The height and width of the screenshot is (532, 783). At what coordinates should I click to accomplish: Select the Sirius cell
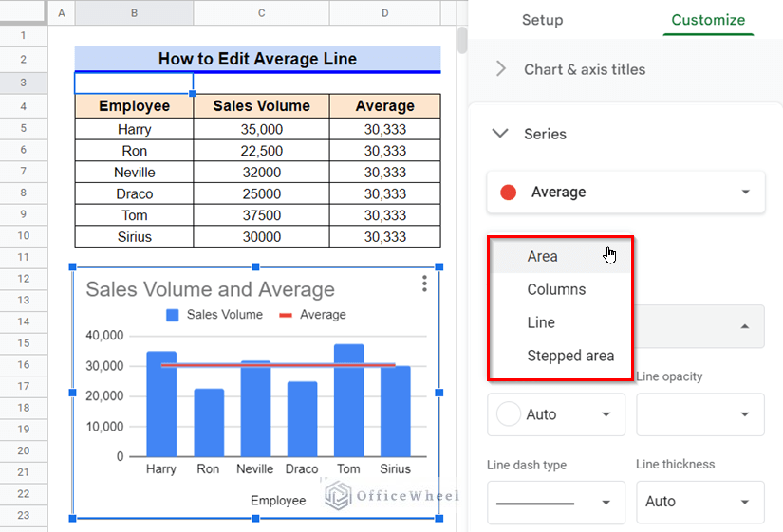(134, 236)
